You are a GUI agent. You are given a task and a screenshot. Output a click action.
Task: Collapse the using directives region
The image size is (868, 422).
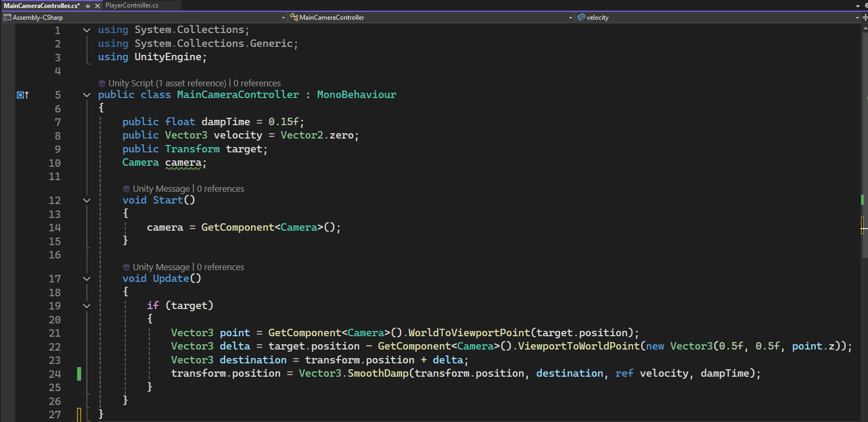coord(87,30)
